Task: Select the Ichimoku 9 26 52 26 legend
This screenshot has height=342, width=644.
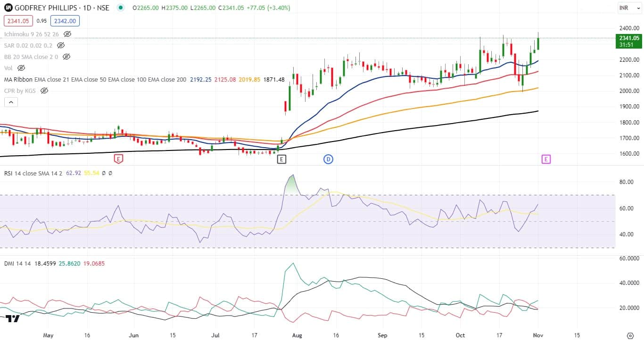Action: [32, 34]
